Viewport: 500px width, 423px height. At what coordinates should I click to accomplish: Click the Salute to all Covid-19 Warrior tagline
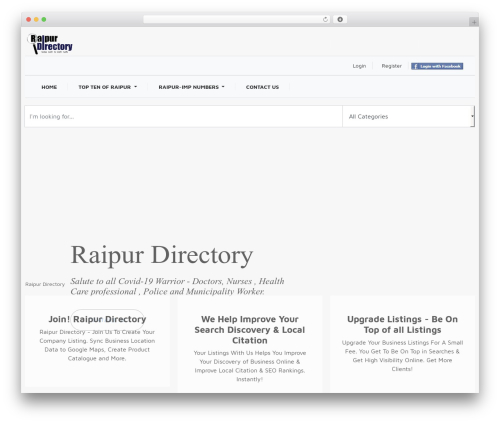(x=177, y=286)
